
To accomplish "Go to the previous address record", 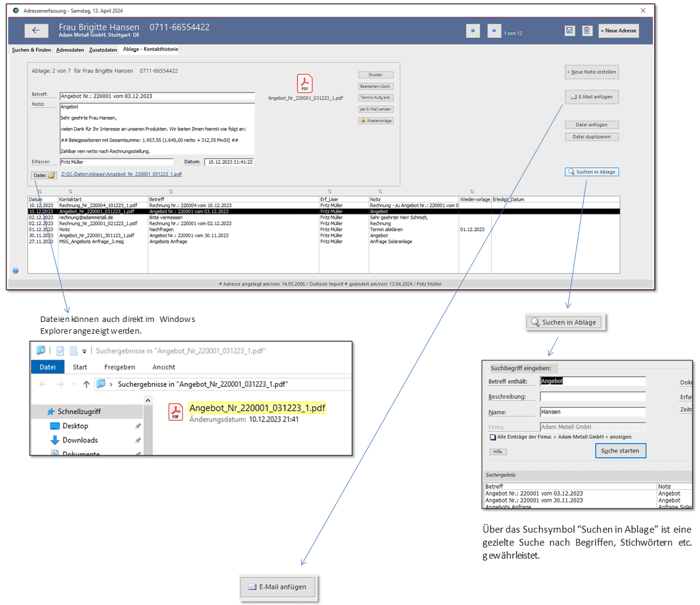I will click(x=473, y=30).
